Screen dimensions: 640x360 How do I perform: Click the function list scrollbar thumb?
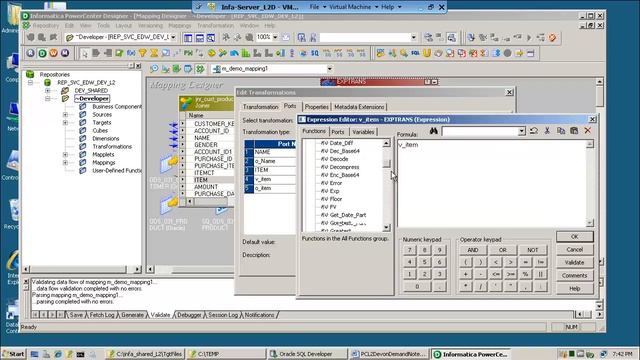pyautogui.click(x=386, y=164)
